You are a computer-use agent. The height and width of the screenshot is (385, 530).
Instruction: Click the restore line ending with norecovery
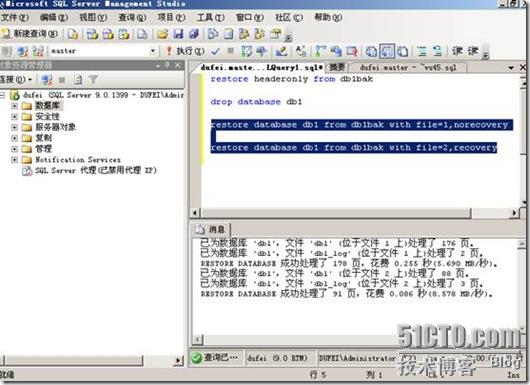click(x=362, y=125)
